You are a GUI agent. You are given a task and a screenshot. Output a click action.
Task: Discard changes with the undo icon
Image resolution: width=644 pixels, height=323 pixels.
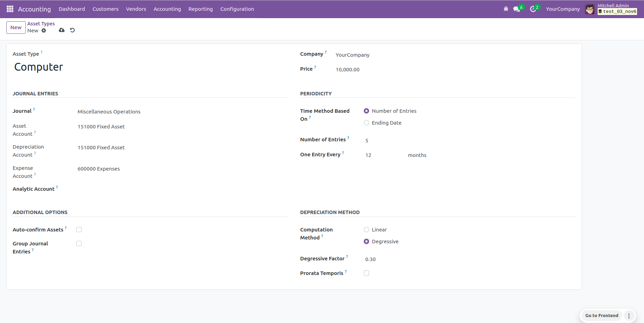[x=72, y=30]
